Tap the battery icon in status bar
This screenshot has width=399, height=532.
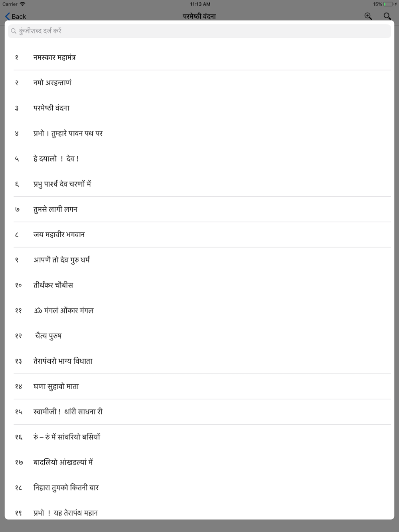click(x=388, y=4)
